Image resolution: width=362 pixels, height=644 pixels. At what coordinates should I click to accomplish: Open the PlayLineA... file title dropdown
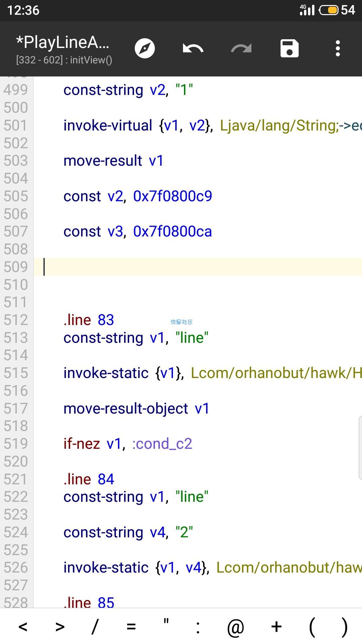pyautogui.click(x=63, y=43)
